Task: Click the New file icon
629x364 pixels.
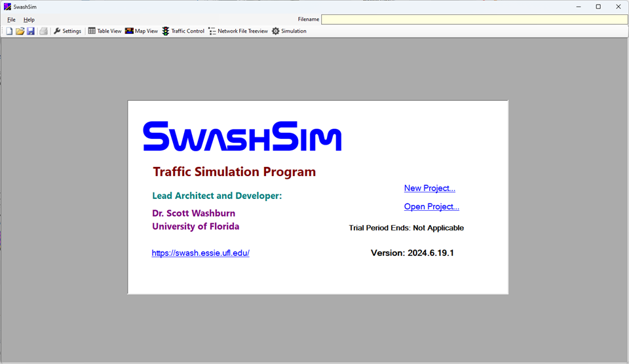Action: tap(9, 31)
